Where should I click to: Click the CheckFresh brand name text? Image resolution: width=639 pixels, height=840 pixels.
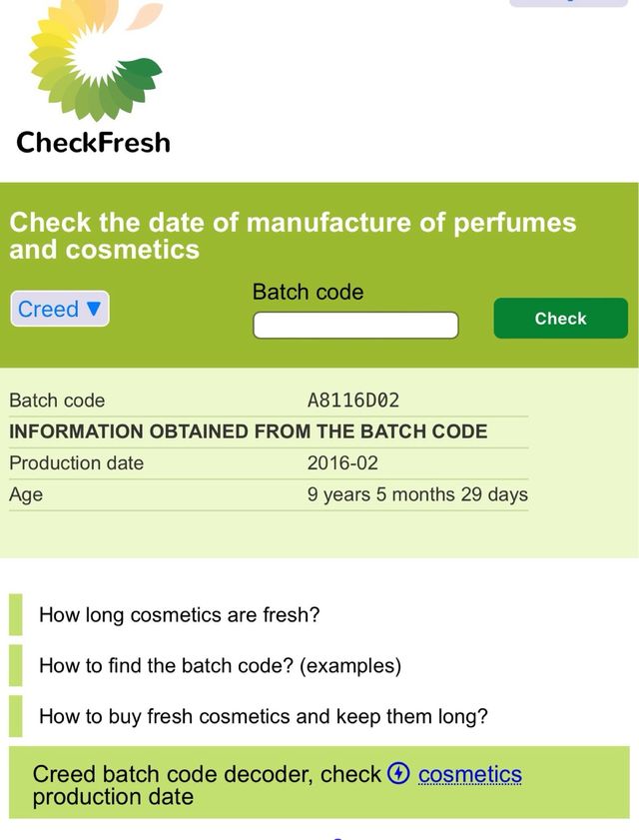coord(93,142)
